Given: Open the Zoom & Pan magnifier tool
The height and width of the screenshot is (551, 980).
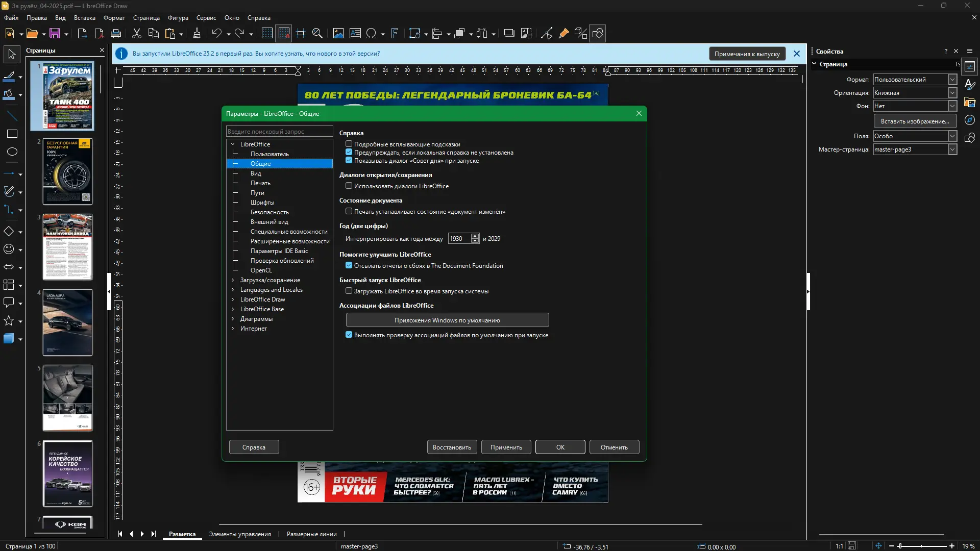Looking at the screenshot, I should [x=317, y=34].
